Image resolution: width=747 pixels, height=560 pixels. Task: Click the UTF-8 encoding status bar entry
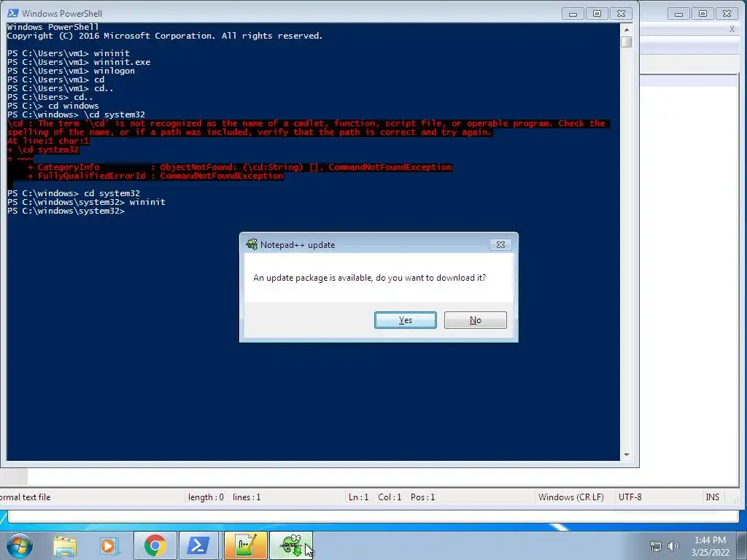630,497
